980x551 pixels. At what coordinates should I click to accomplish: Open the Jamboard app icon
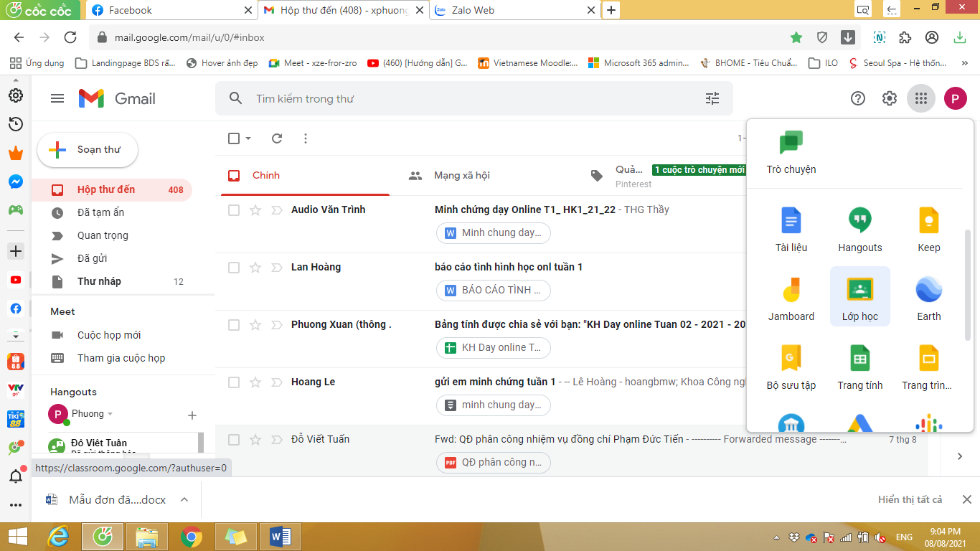pyautogui.click(x=791, y=296)
